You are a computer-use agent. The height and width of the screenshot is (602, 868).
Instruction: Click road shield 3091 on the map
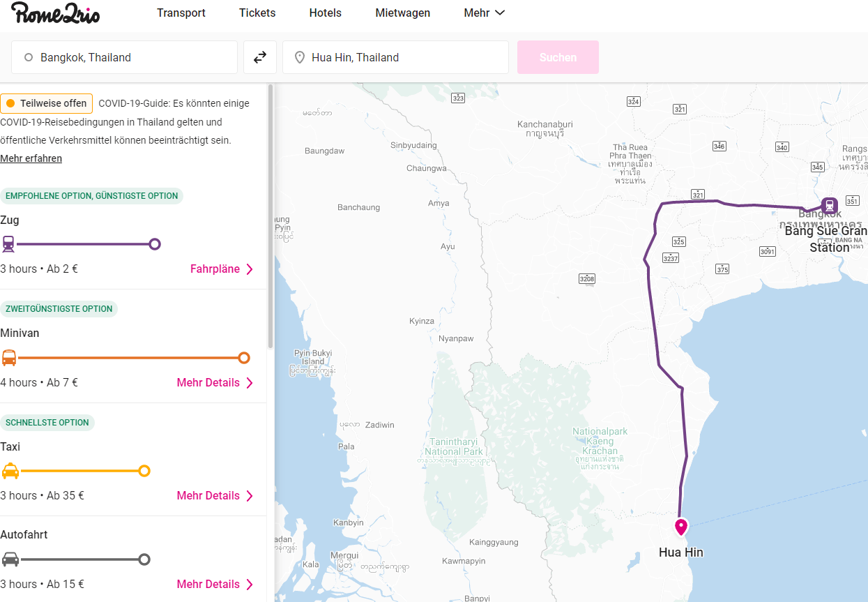[x=767, y=251]
